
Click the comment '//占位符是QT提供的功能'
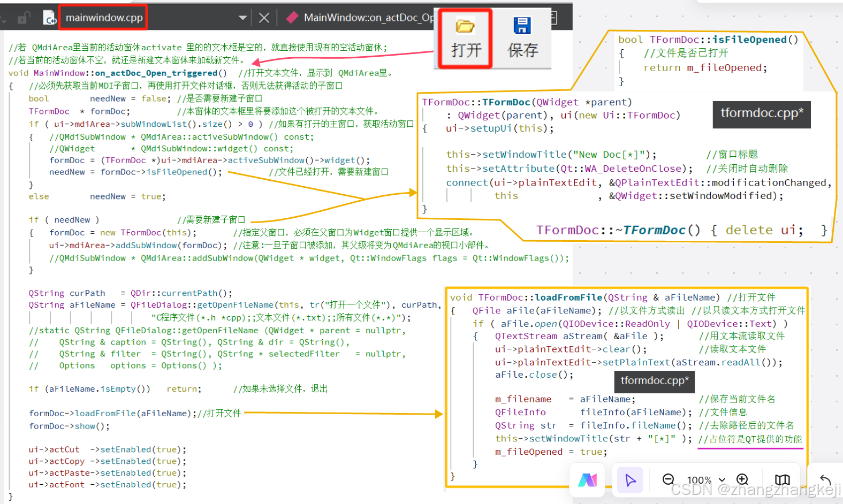tap(750, 439)
